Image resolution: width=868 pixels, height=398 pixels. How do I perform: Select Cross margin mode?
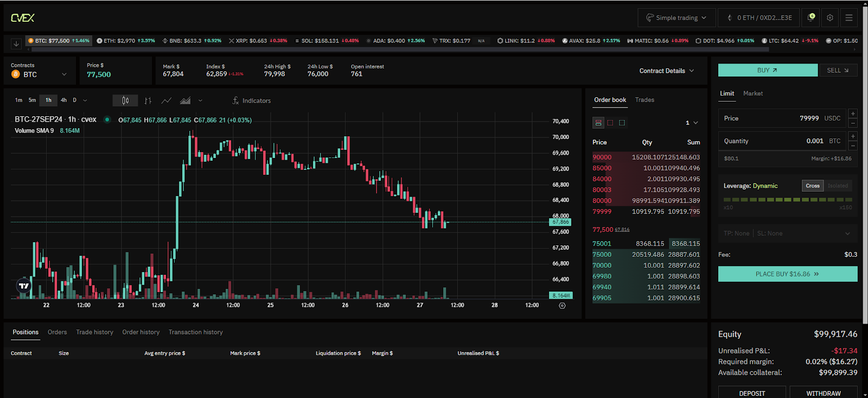pyautogui.click(x=813, y=186)
